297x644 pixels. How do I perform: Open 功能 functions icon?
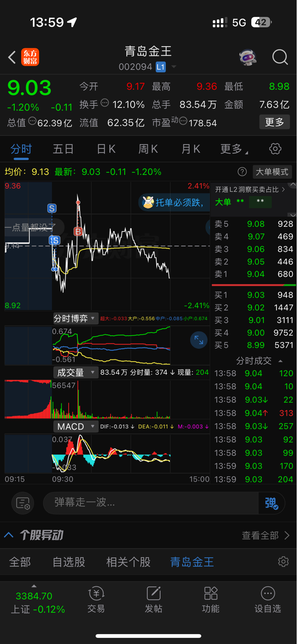tap(210, 600)
